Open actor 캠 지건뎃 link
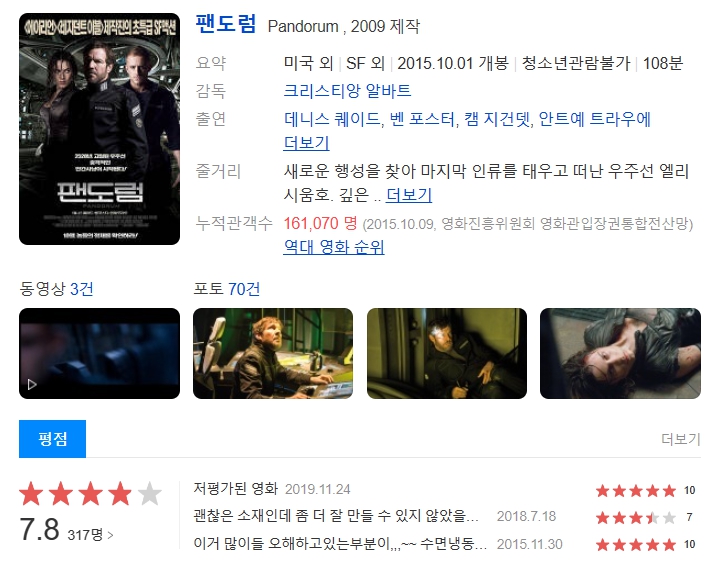This screenshot has width=721, height=566. [498, 119]
